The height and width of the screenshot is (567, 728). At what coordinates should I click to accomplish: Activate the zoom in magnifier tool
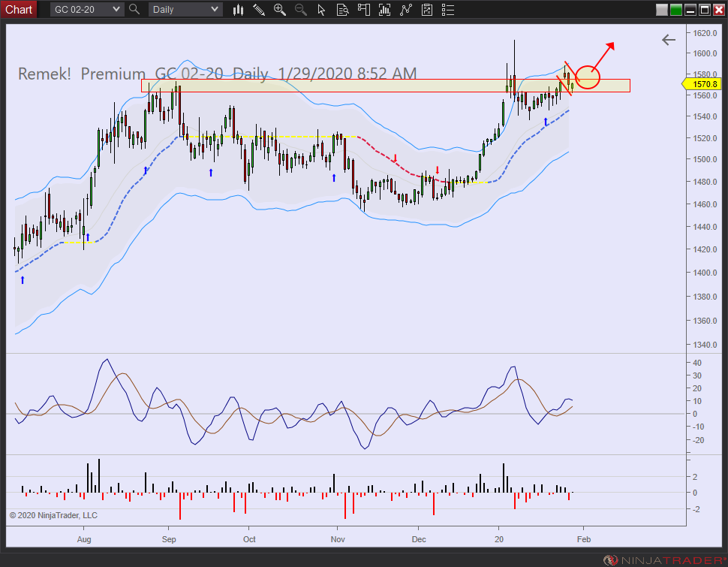(279, 9)
